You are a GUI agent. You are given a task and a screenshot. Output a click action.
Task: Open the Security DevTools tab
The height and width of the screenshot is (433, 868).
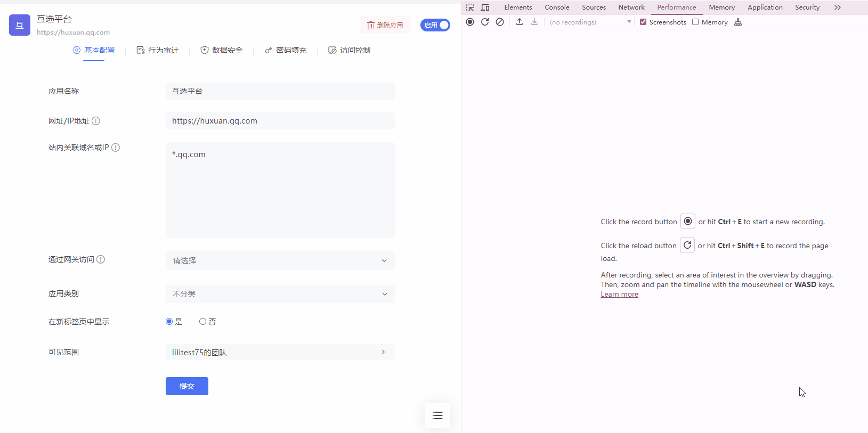(807, 7)
